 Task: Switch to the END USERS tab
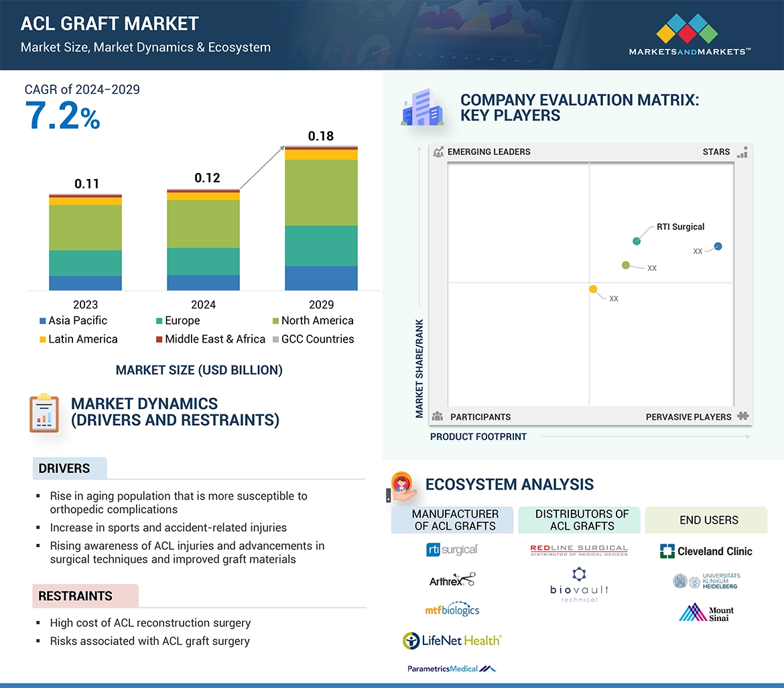(708, 520)
